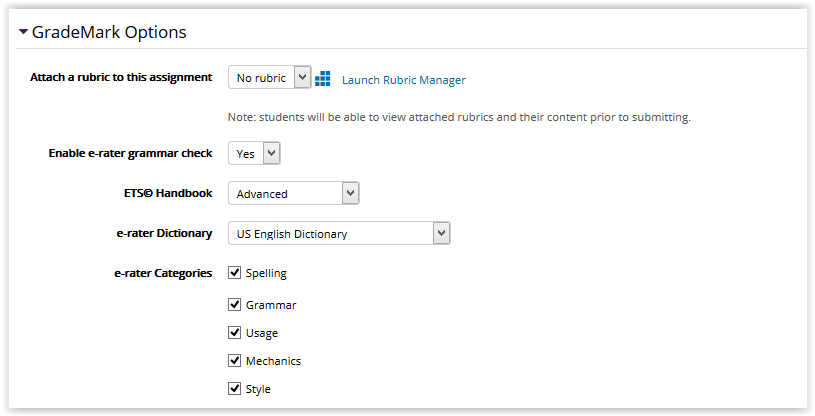The image size is (815, 416).
Task: Click the Spelling label text
Action: click(x=266, y=274)
